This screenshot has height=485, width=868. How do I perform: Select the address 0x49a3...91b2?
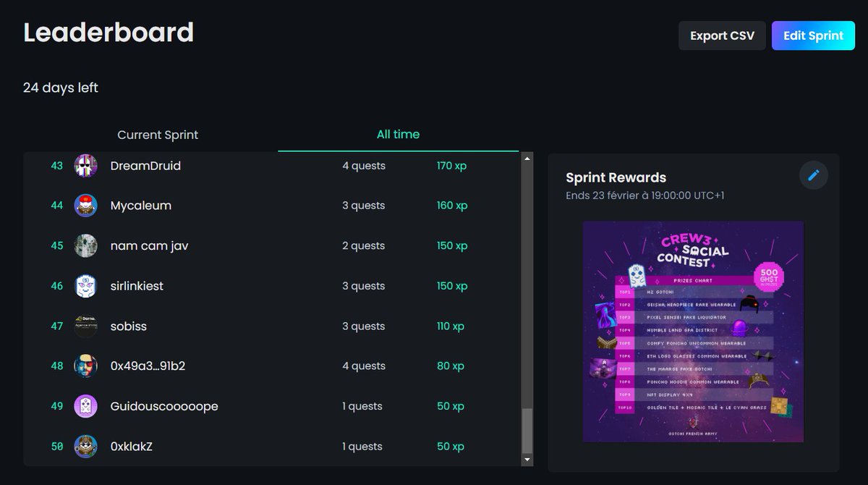pyautogui.click(x=148, y=366)
